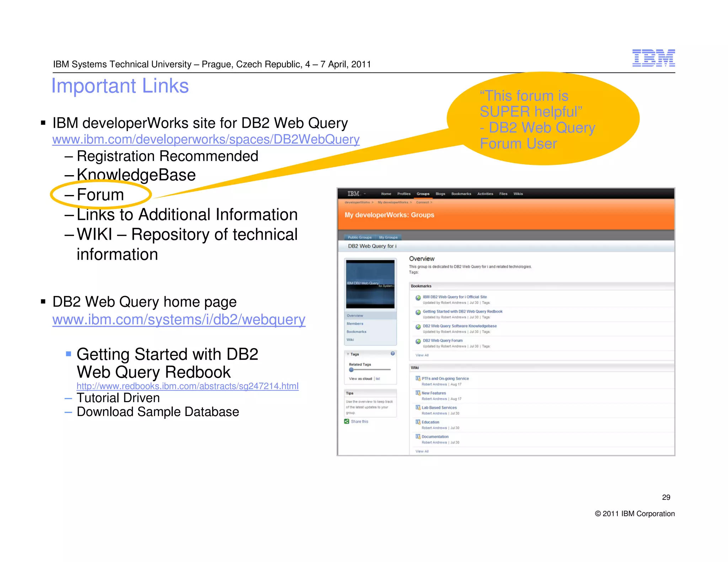Image resolution: width=728 pixels, height=562 pixels.
Task: Click wiki page icon beside Education
Action: point(418,422)
